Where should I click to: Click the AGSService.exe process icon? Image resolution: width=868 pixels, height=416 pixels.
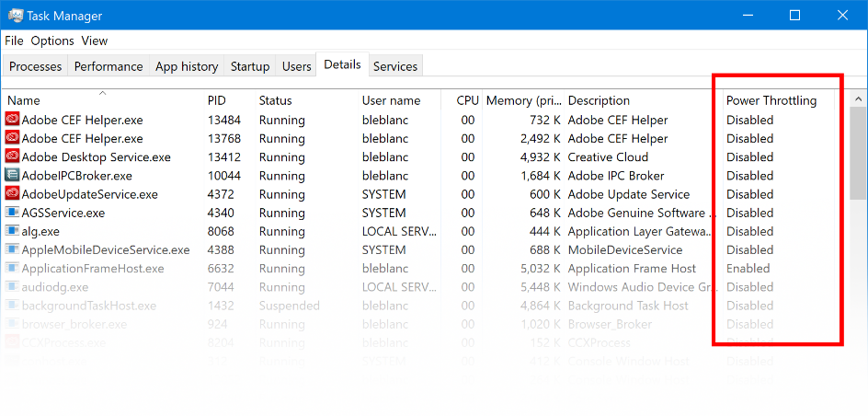point(13,213)
